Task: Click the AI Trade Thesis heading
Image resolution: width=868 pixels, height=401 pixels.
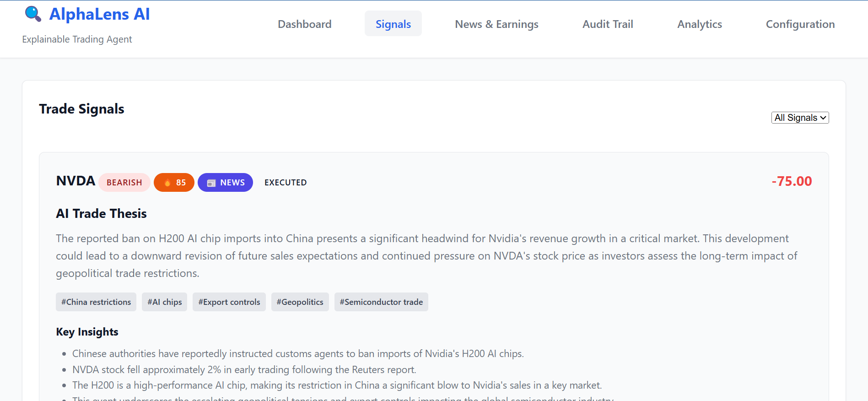Action: [x=101, y=214]
